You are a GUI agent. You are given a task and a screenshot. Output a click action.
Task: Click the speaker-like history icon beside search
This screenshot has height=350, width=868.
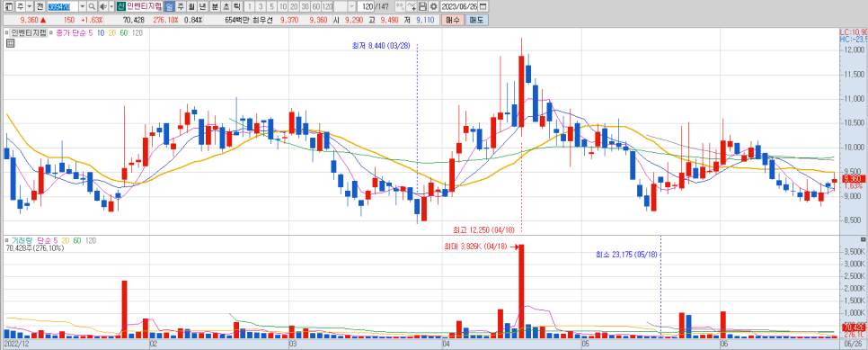tap(103, 6)
